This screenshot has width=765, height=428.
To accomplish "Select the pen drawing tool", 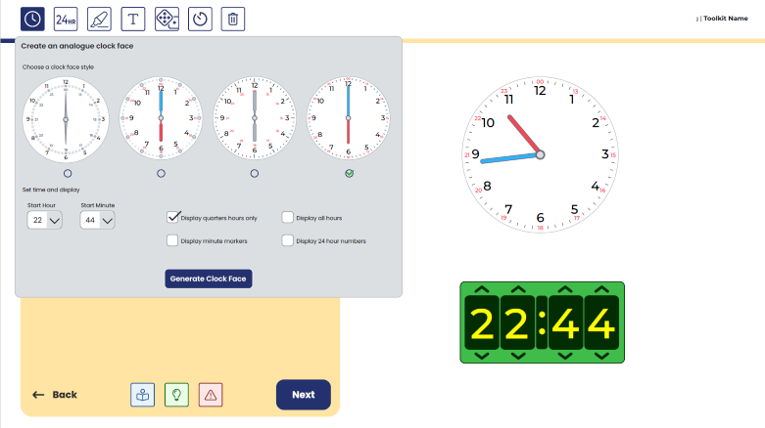I will click(x=99, y=19).
